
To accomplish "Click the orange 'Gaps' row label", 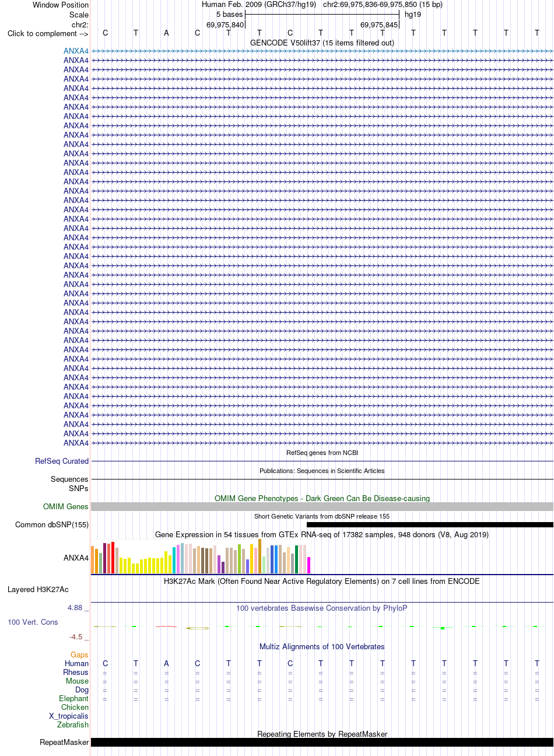I will tap(80, 654).
